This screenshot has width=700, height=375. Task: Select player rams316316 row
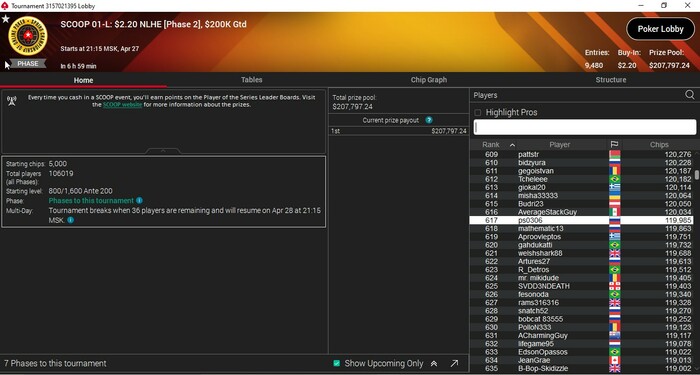coord(581,303)
